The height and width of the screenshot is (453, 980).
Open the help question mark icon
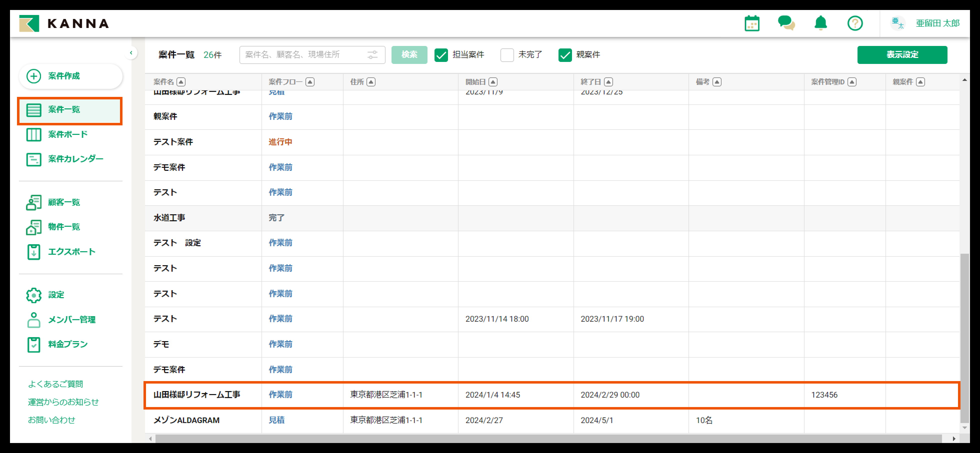pyautogui.click(x=855, y=23)
